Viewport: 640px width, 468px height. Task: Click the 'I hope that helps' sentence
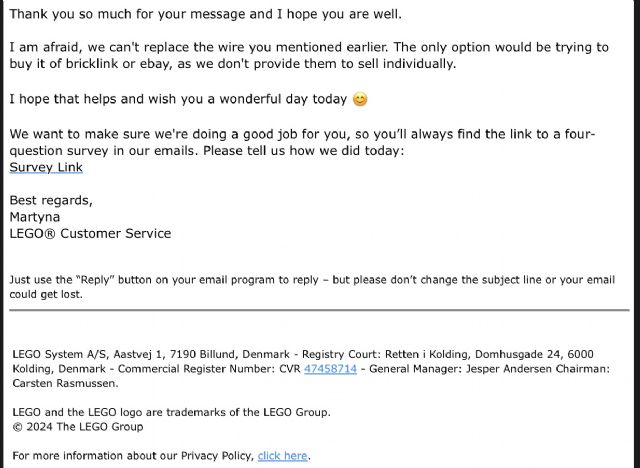(x=178, y=99)
